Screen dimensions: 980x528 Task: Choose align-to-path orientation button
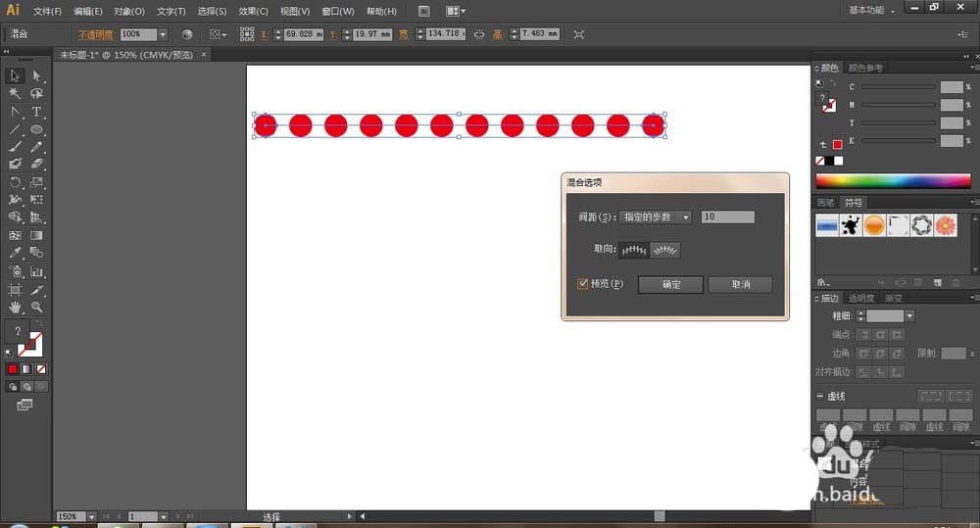pyautogui.click(x=665, y=250)
